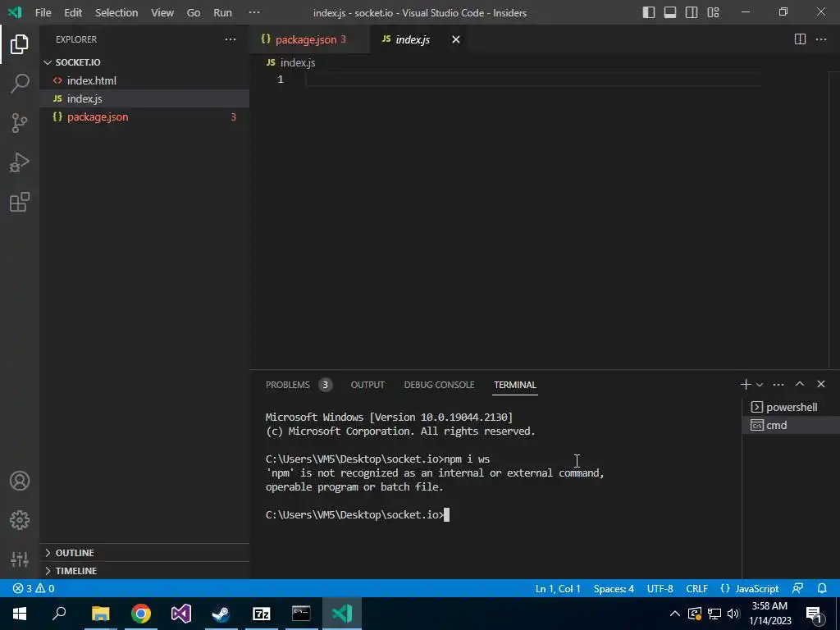Open the launch profile dropdown arrow
The width and height of the screenshot is (840, 630).
(x=760, y=385)
